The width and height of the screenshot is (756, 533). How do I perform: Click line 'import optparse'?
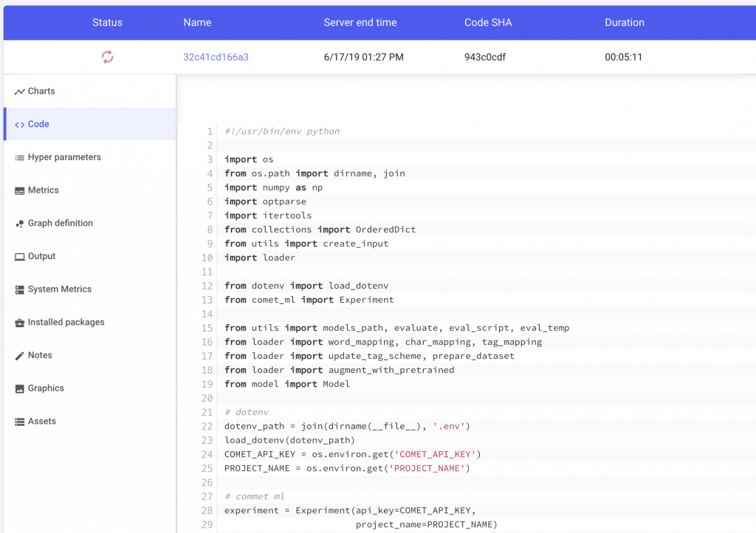point(265,202)
